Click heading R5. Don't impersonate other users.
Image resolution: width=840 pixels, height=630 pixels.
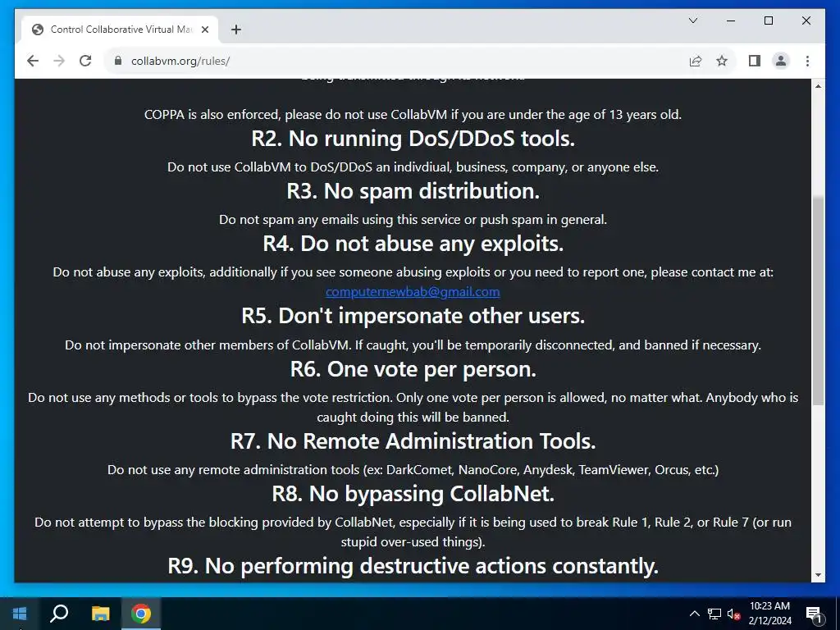[413, 316]
